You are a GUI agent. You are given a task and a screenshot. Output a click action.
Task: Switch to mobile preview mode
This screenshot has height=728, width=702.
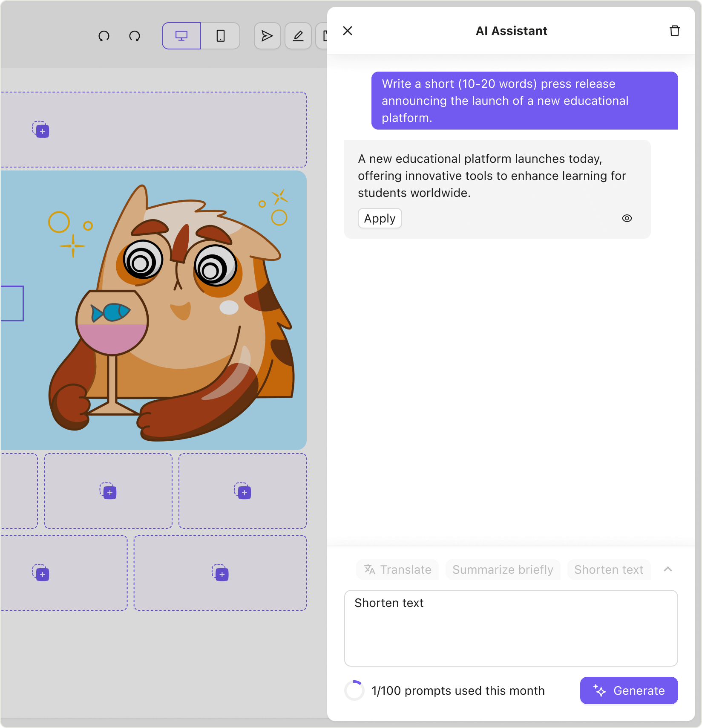click(x=220, y=36)
